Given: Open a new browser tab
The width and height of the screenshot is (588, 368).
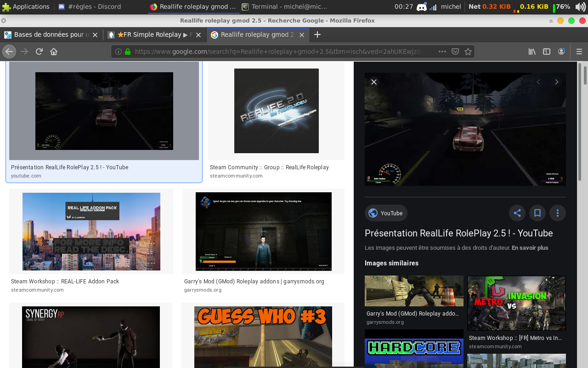Looking at the screenshot, I should tap(317, 34).
